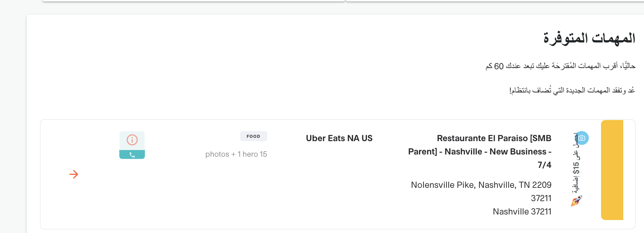
Task: Open the task with the orange arrow
Action: [x=74, y=174]
